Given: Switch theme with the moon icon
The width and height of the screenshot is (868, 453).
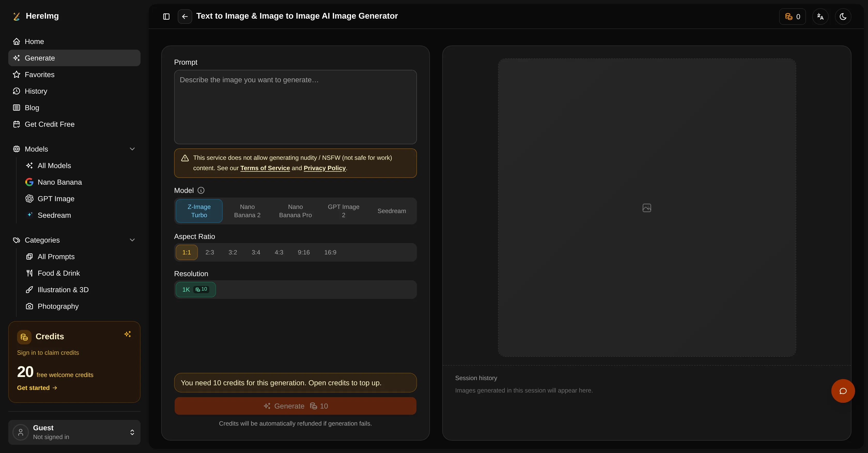Looking at the screenshot, I should 843,17.
